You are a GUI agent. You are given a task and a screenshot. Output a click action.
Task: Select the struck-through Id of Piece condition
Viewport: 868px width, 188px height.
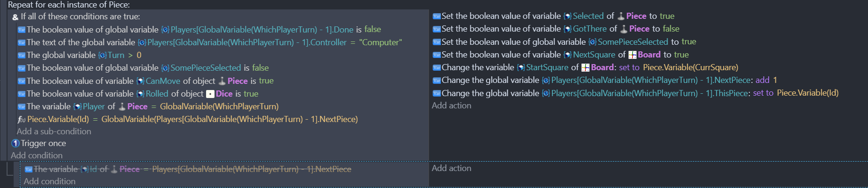[x=188, y=169]
